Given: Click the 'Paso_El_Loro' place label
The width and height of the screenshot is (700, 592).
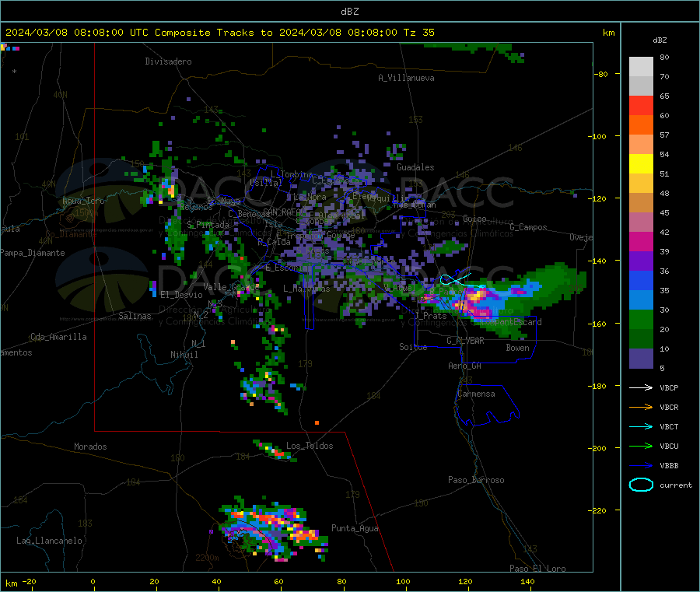Looking at the screenshot, I should pos(537,569).
